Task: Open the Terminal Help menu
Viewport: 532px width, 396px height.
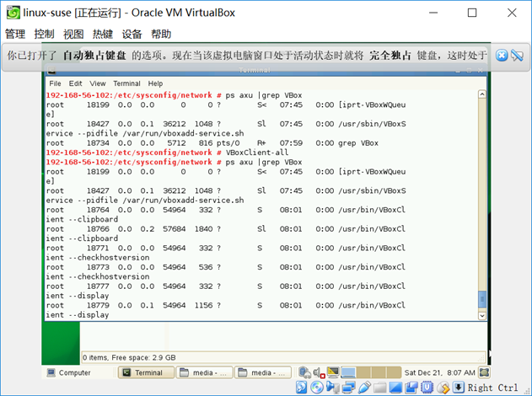Action: coord(155,83)
